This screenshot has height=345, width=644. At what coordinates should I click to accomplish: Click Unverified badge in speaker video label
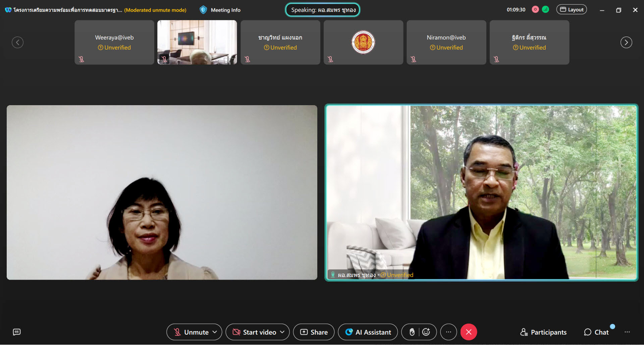click(397, 275)
